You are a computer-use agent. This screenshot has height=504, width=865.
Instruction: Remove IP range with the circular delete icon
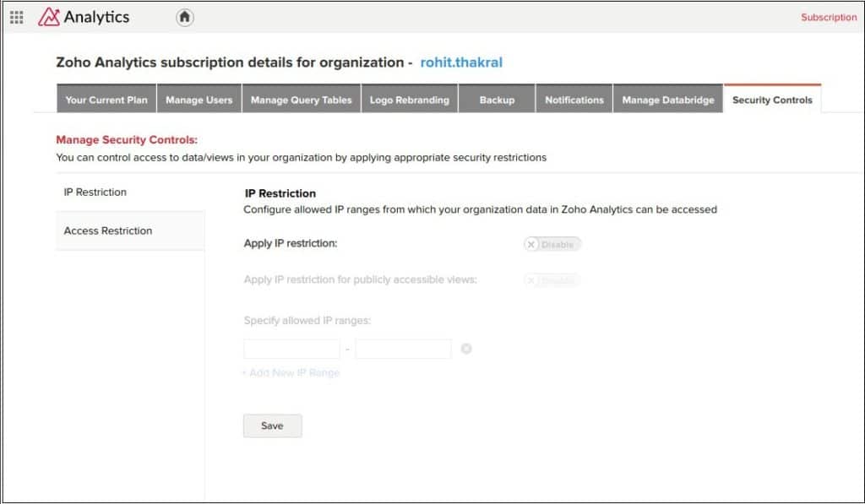pos(466,349)
